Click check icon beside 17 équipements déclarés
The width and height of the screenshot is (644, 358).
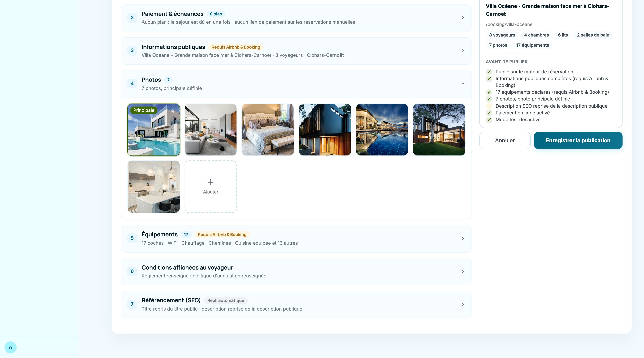click(489, 92)
